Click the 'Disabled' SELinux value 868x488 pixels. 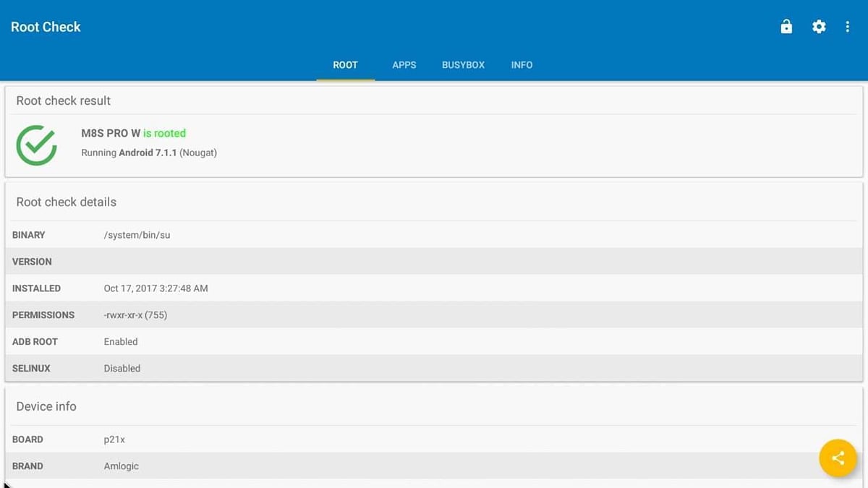pyautogui.click(x=122, y=369)
